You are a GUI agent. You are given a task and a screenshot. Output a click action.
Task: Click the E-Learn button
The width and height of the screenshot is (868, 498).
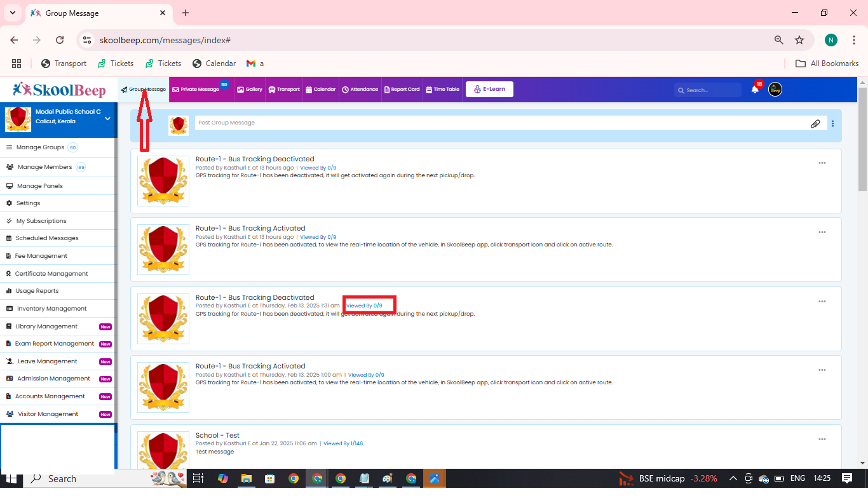click(489, 90)
